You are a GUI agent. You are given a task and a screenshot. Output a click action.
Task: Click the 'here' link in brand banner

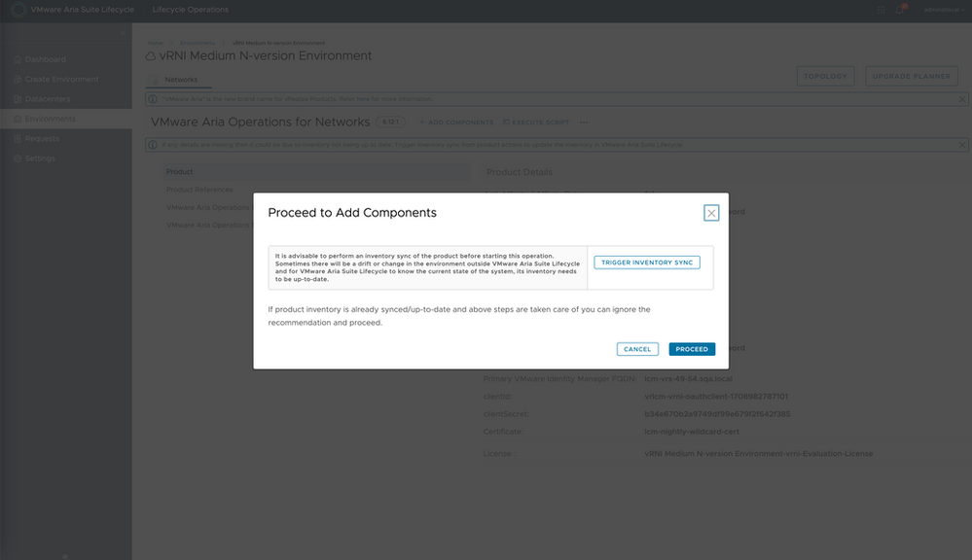363,99
